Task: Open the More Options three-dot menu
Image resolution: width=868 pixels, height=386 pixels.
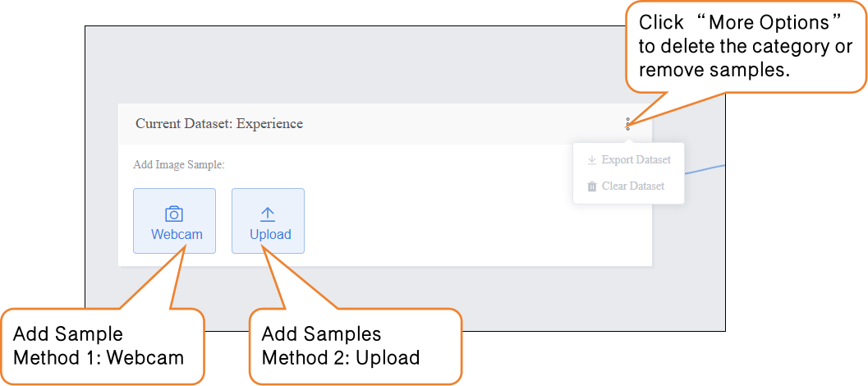Action: click(627, 124)
